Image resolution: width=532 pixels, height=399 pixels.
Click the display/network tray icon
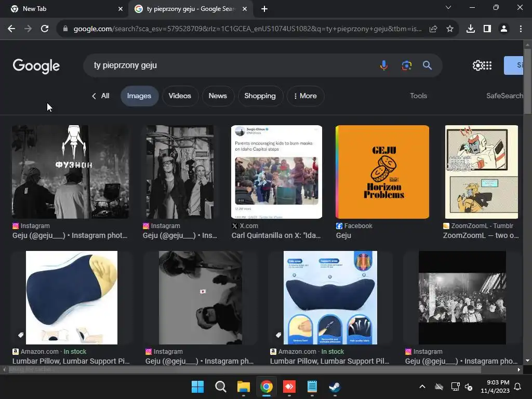(455, 387)
